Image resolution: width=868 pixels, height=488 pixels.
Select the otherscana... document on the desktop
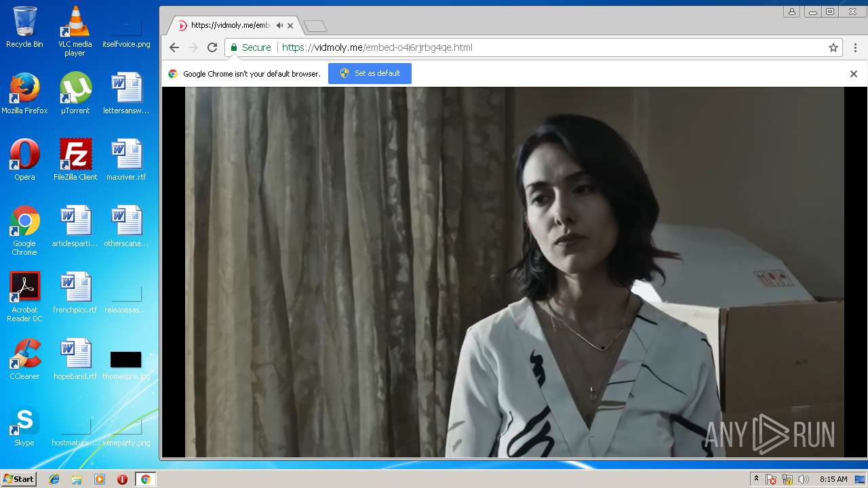[x=126, y=226]
